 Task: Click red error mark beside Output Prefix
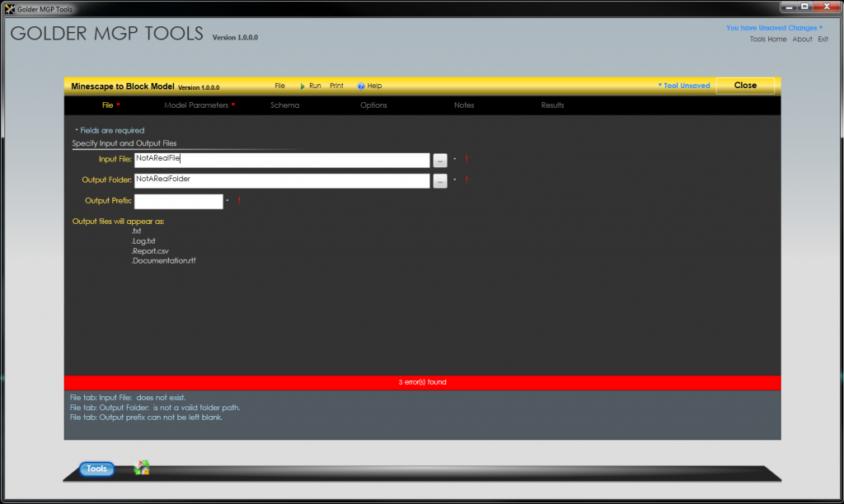(x=239, y=201)
